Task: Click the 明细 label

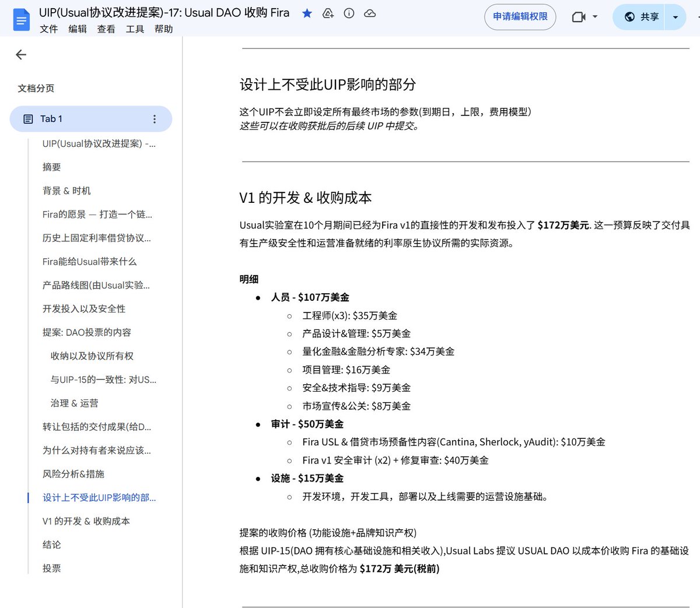Action: tap(249, 279)
